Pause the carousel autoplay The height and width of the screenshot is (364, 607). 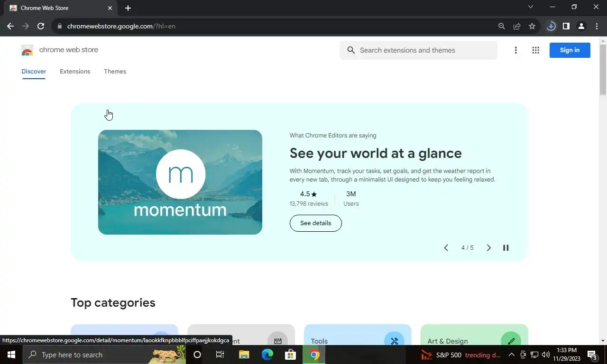(x=506, y=248)
